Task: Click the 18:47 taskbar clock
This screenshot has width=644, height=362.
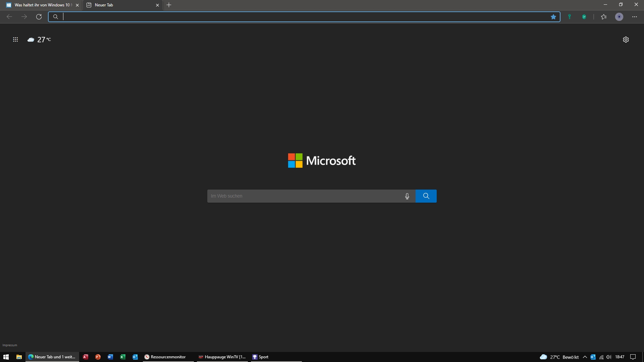Action: 620,357
